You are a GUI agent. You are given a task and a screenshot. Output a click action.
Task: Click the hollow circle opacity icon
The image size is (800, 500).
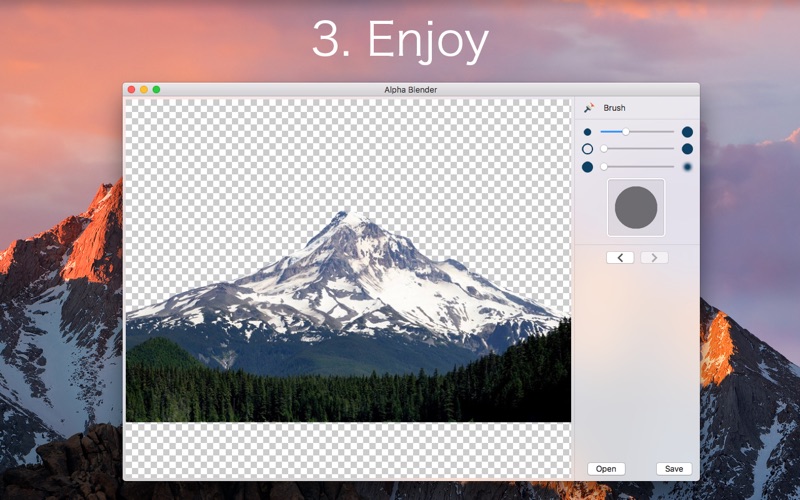point(587,149)
